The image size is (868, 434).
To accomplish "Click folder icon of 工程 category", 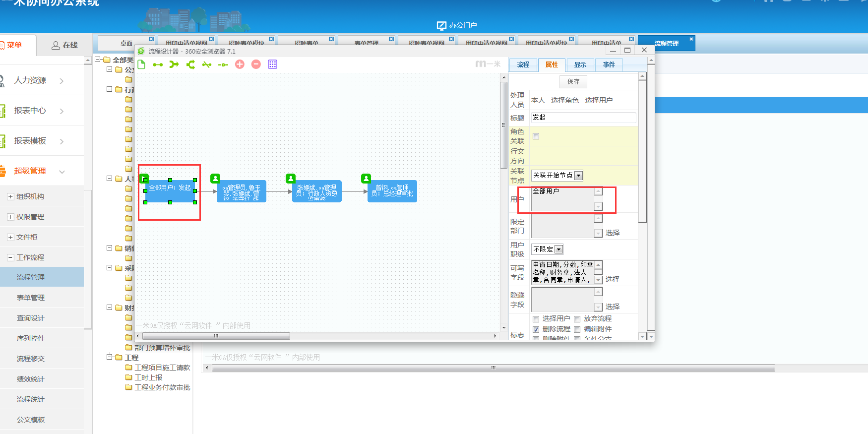I will tap(119, 357).
